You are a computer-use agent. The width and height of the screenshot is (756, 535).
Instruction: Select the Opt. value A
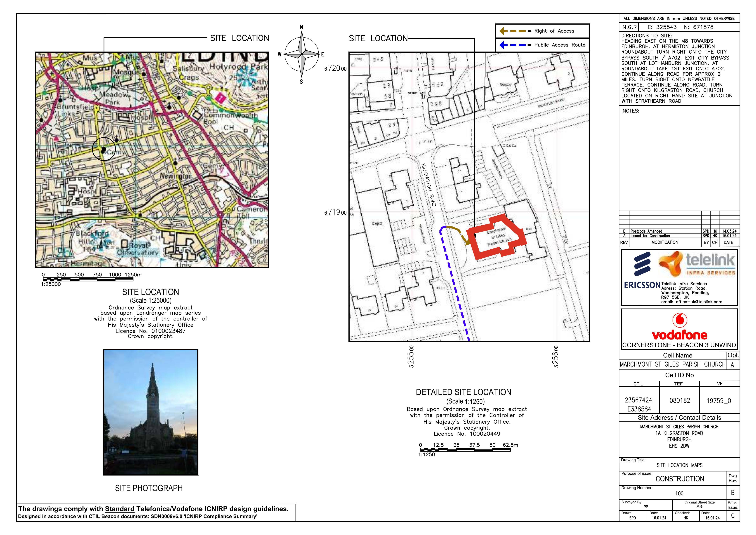(732, 365)
